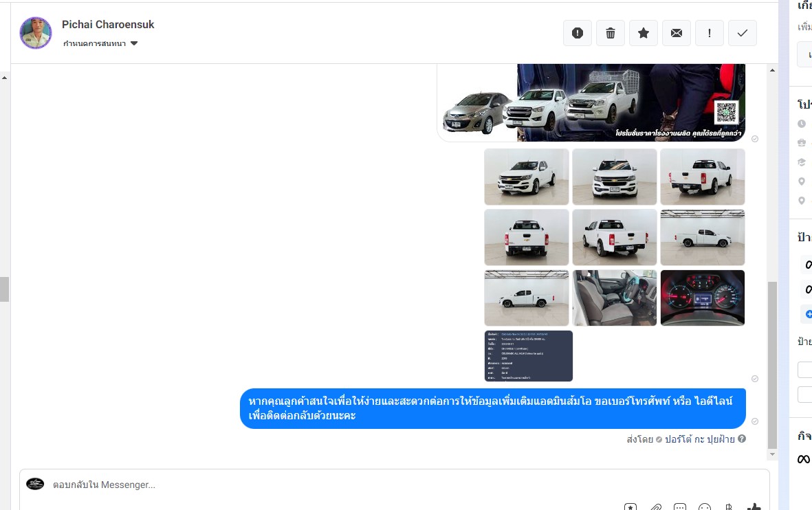Click the page avatar in reply box

pos(35,484)
